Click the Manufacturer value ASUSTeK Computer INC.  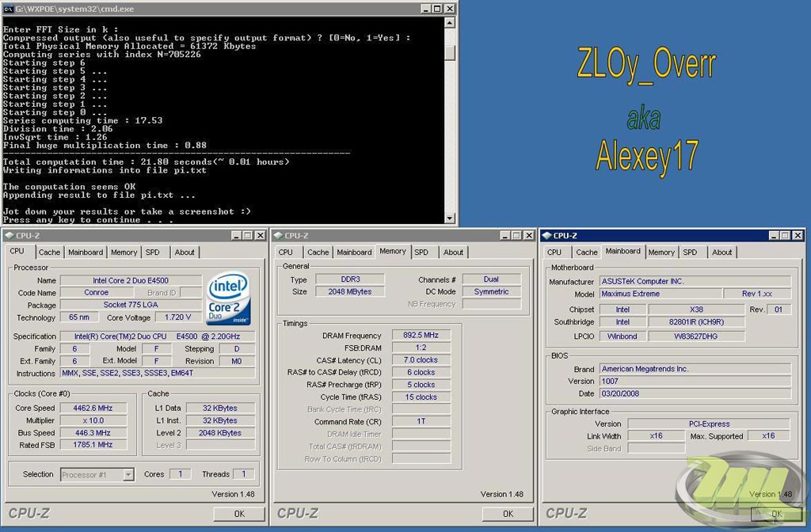pos(695,281)
